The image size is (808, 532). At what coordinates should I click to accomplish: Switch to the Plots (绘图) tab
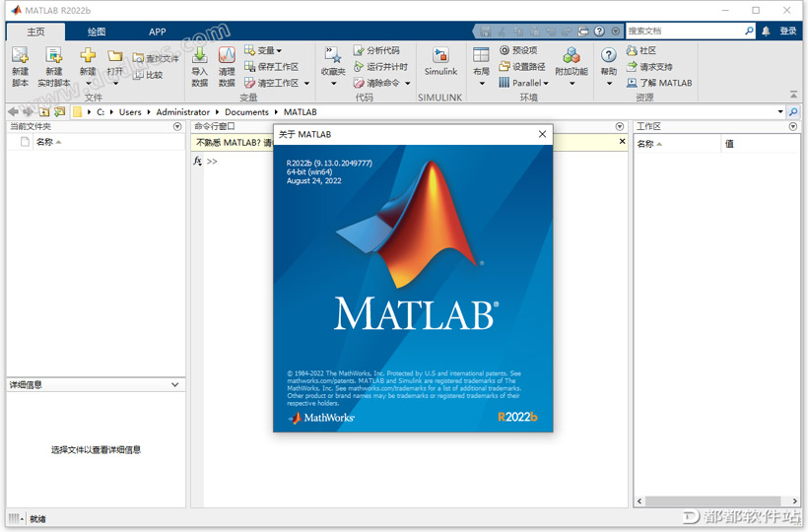[97, 32]
